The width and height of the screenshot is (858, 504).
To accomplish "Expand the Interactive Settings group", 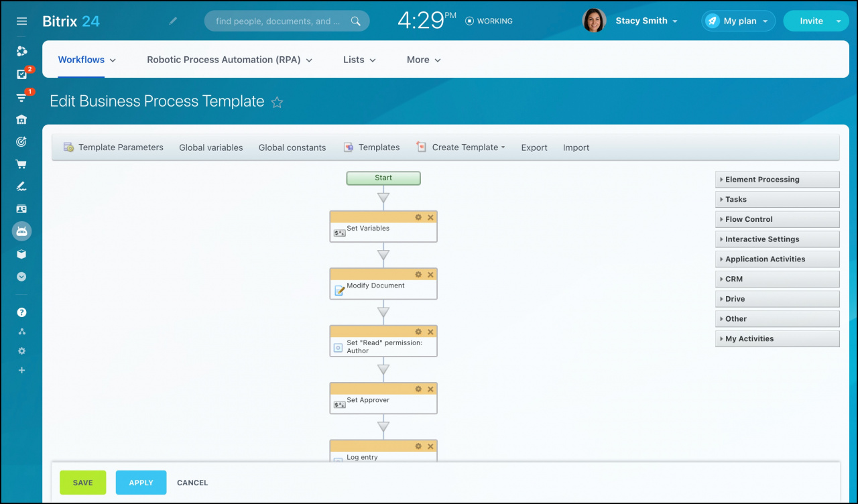I will (778, 239).
